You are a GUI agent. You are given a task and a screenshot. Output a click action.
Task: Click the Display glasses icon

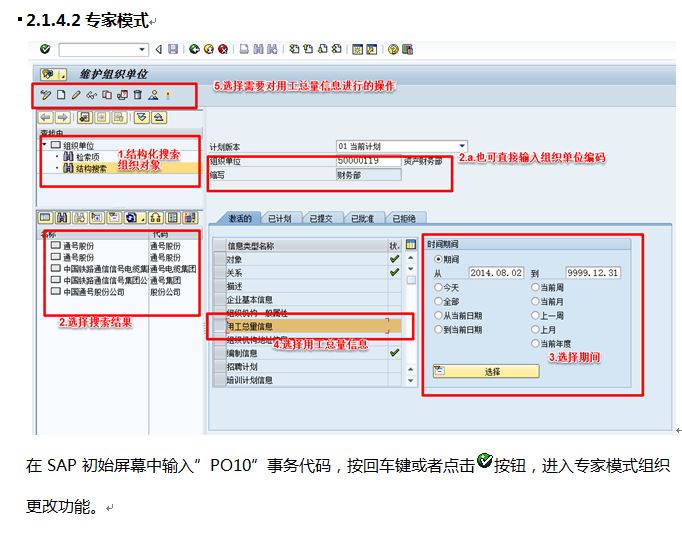tap(91, 94)
